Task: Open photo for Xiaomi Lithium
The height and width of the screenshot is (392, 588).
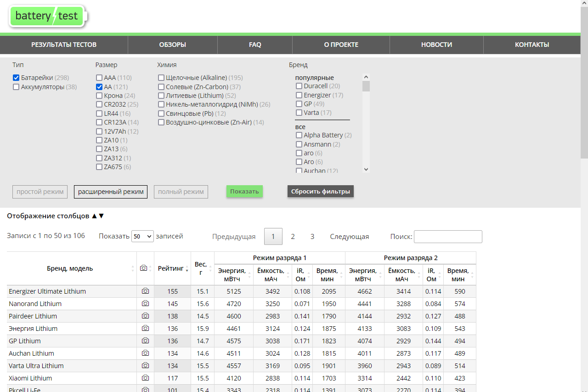Action: 145,378
